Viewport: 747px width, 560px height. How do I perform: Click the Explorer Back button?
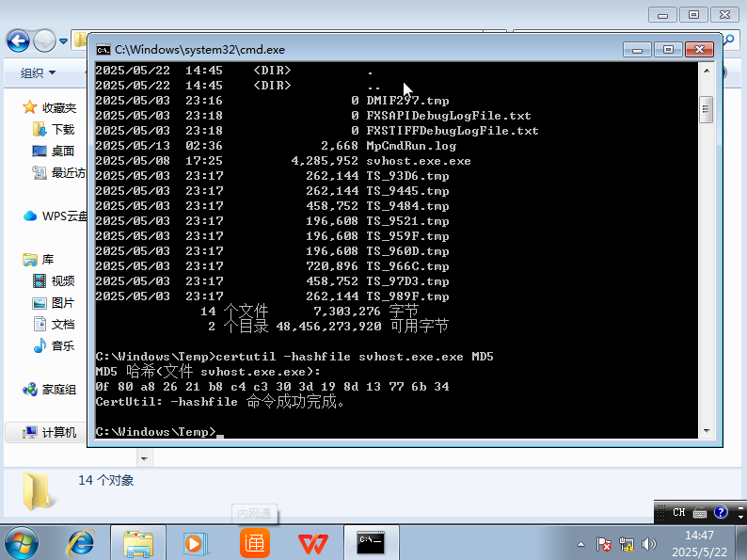18,41
